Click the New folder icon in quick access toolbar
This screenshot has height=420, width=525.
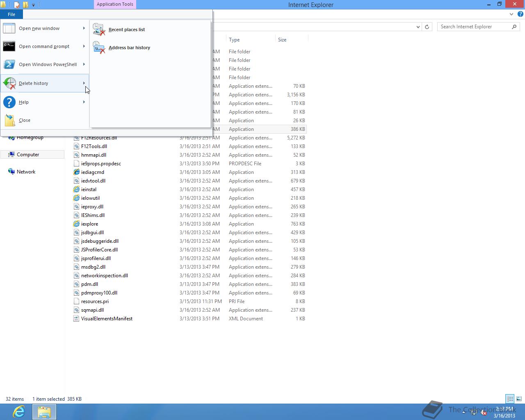pyautogui.click(x=25, y=5)
